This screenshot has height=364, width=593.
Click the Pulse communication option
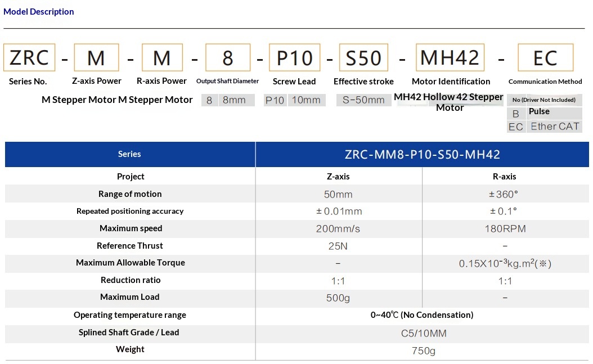[539, 111]
